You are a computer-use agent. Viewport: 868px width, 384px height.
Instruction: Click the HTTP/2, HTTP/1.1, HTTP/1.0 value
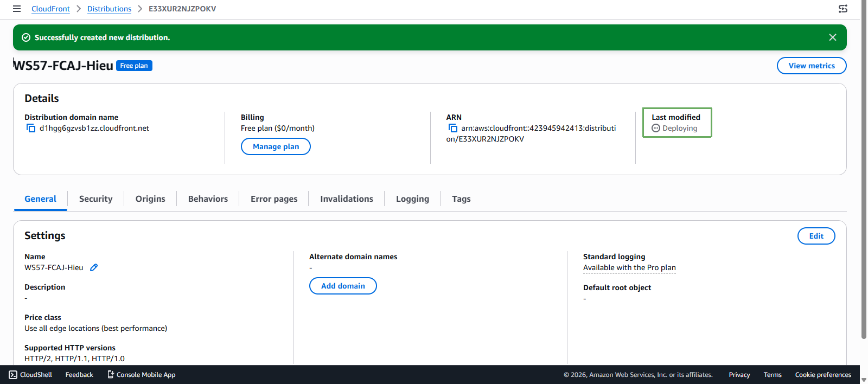(74, 359)
